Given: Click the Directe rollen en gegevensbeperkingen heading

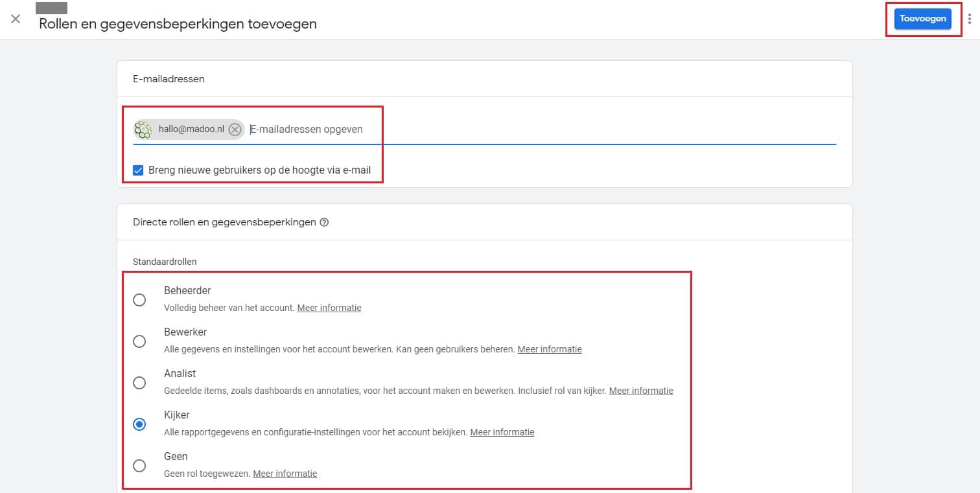Looking at the screenshot, I should point(224,222).
